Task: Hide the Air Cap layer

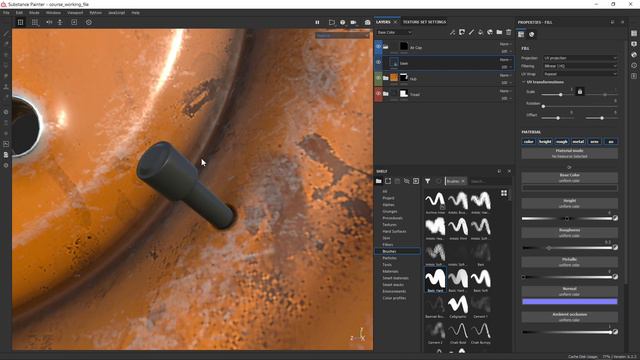Action: [x=378, y=47]
